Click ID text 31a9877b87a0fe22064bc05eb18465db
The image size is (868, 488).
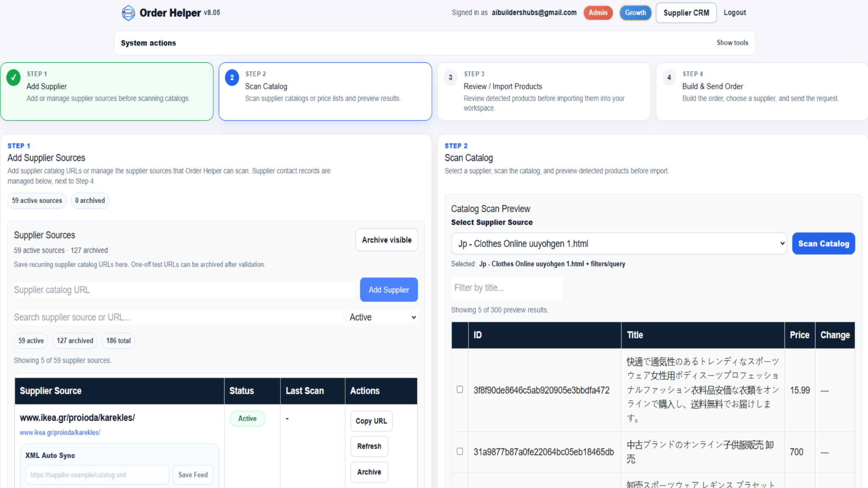pos(543,452)
